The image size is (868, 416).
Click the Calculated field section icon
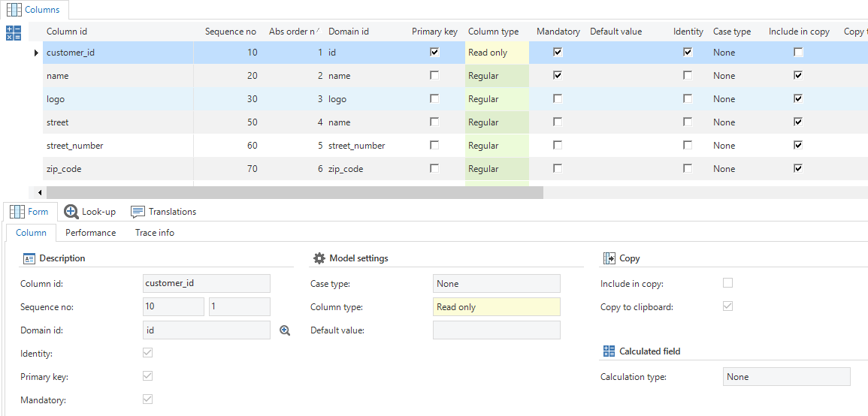[609, 351]
